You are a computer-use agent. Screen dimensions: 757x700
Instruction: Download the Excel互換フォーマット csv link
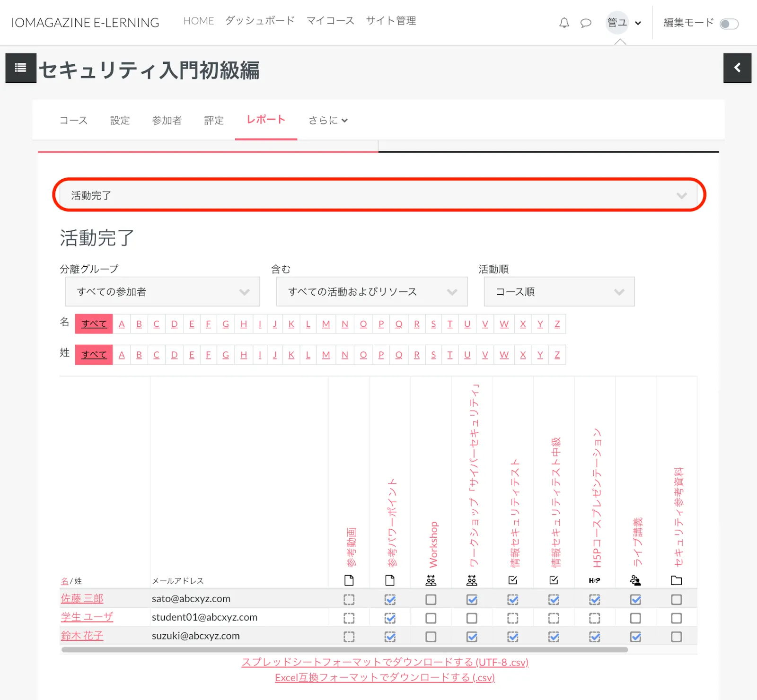point(385,677)
